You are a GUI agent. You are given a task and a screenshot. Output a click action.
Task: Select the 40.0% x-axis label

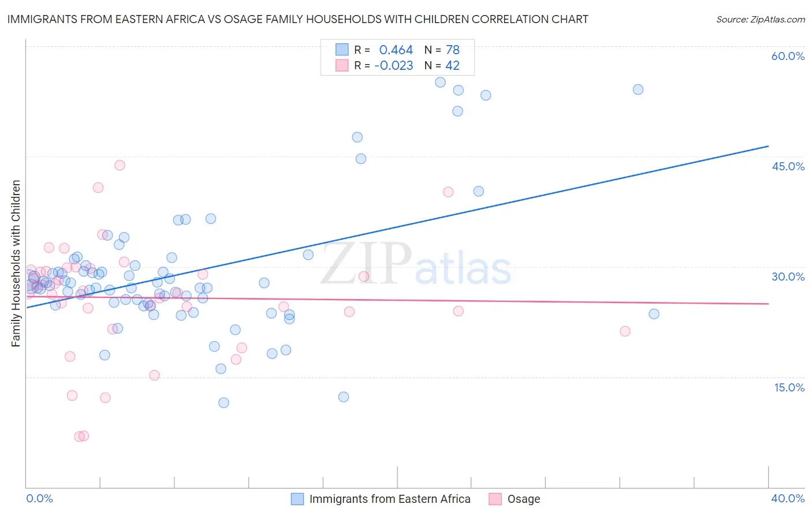788,499
